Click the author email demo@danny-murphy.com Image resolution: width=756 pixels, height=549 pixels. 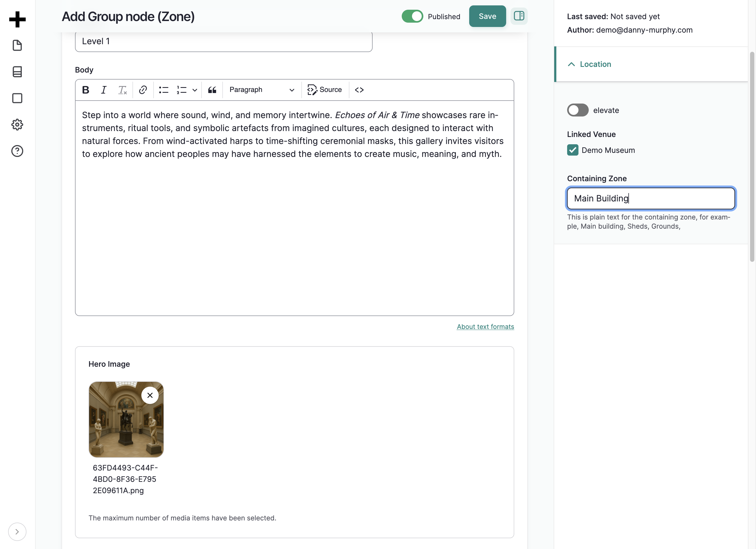[x=644, y=30]
